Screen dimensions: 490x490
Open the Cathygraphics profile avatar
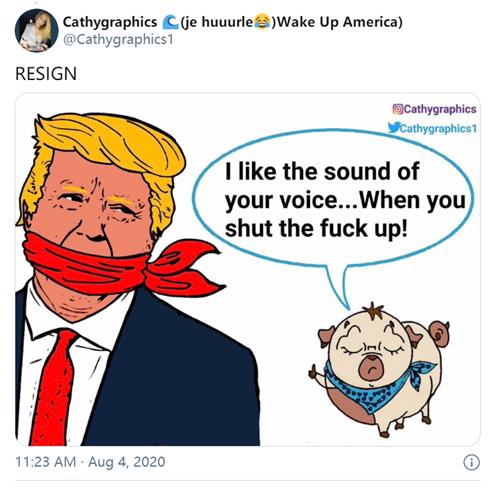click(x=37, y=30)
